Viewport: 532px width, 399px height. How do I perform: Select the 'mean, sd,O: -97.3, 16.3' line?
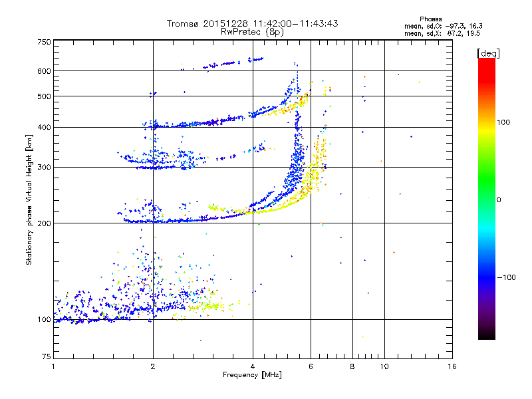[x=443, y=26]
